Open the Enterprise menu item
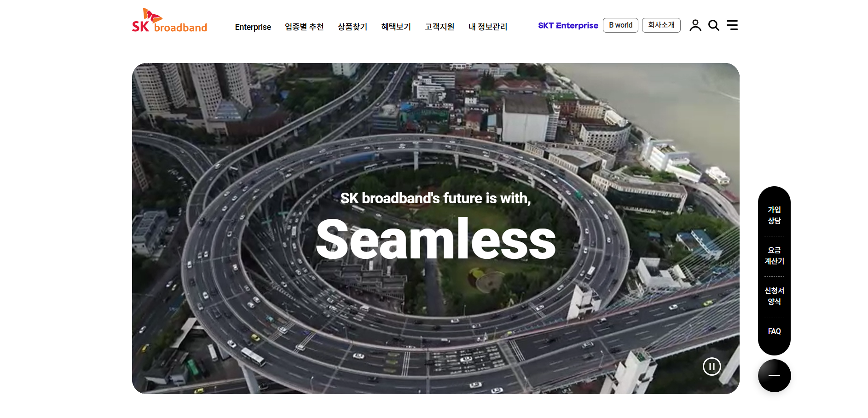Viewport: 868px width, 418px height. click(253, 27)
